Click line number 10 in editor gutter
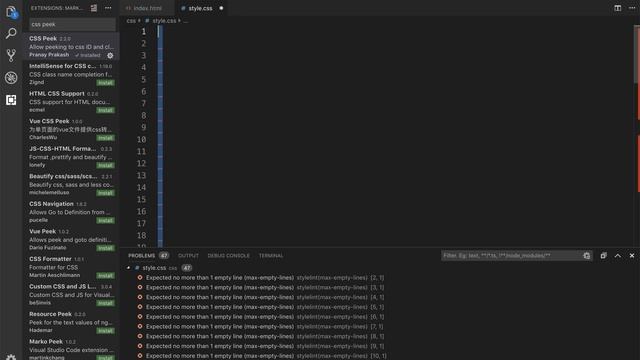The image size is (640, 360). click(x=141, y=140)
